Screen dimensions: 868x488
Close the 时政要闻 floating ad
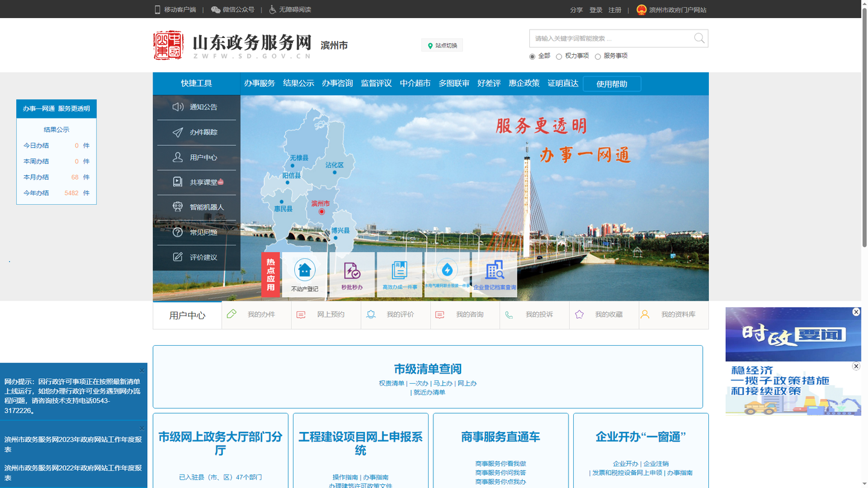click(856, 311)
